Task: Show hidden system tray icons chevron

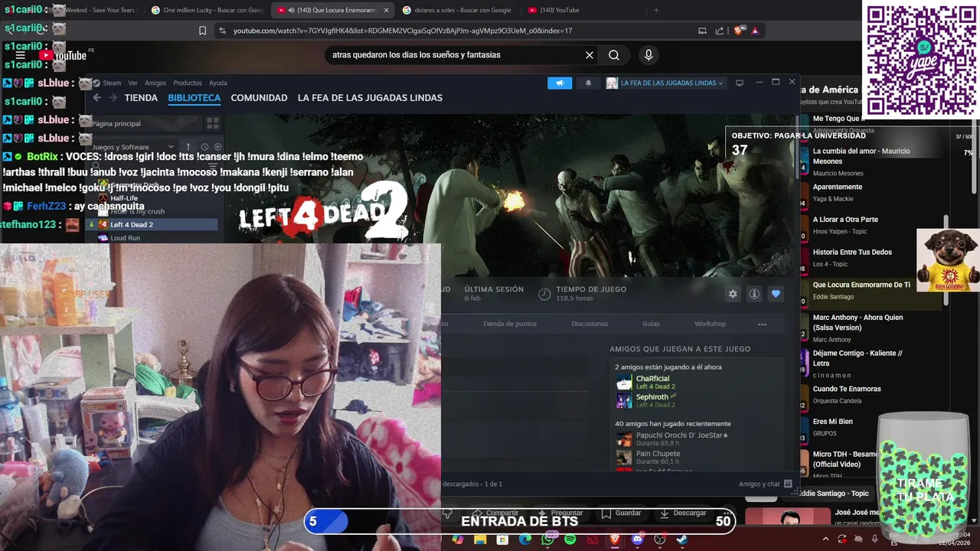Action: (825, 540)
